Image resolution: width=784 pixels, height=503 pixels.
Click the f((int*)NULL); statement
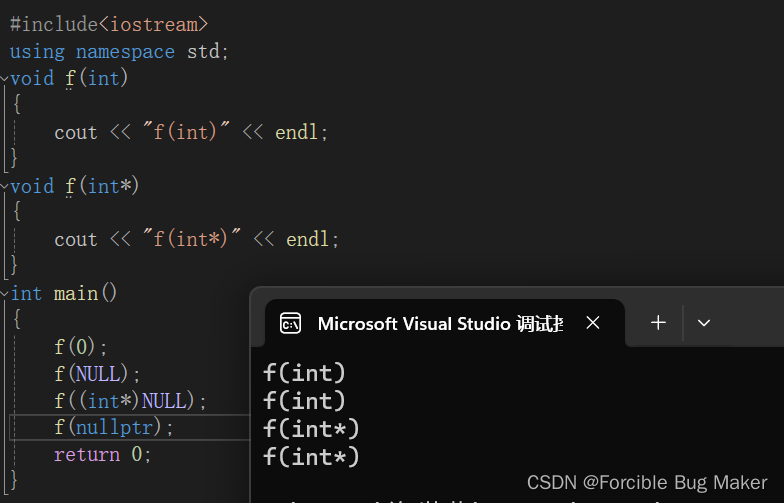[131, 401]
